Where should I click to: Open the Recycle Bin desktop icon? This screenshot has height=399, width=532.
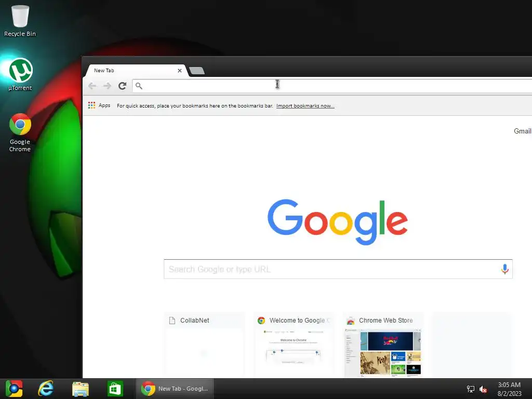20,20
